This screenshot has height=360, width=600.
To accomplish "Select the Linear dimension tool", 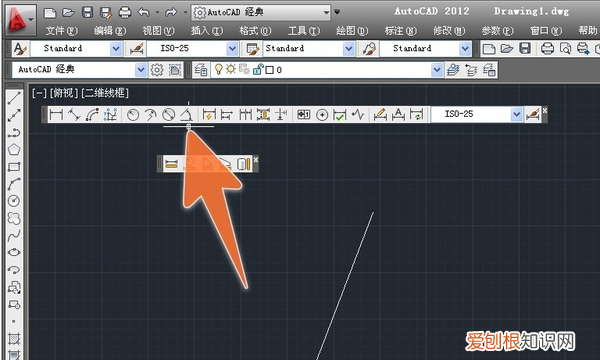I will (x=56, y=114).
